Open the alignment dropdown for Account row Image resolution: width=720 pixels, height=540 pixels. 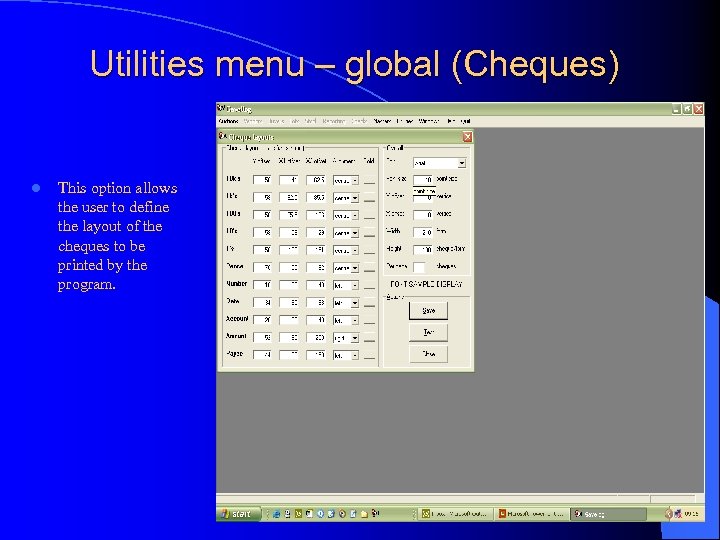pos(355,321)
